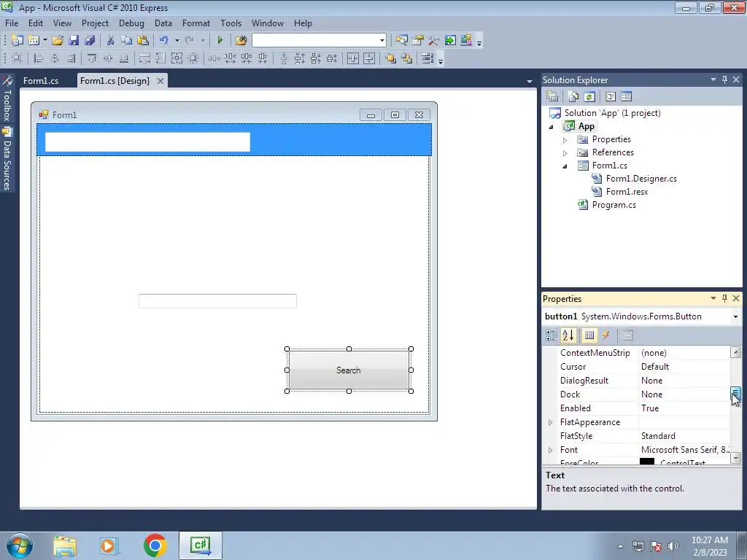Click the Refresh icon in Solution Explorer
This screenshot has height=560, width=747.
(589, 97)
